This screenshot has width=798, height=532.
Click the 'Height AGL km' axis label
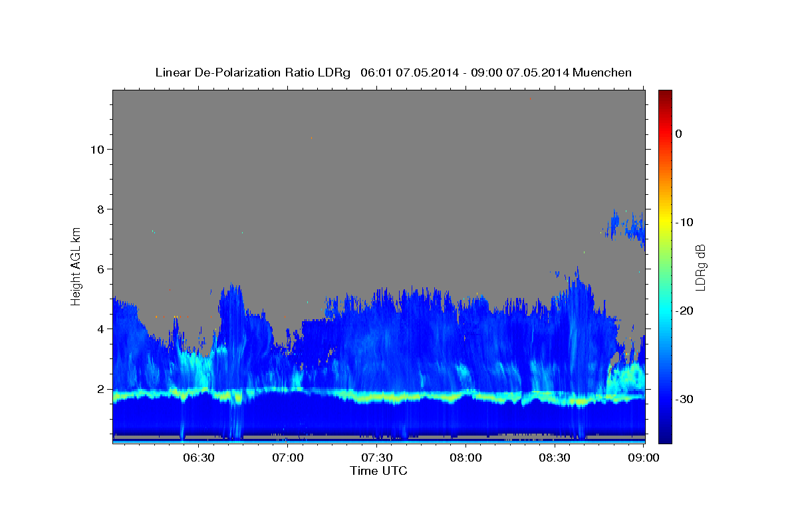coord(76,265)
